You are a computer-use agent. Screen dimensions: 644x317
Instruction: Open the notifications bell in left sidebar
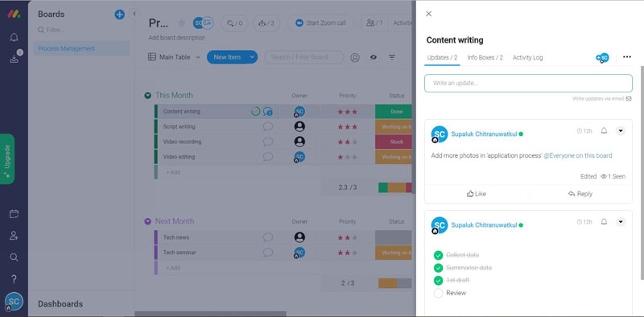click(x=14, y=37)
